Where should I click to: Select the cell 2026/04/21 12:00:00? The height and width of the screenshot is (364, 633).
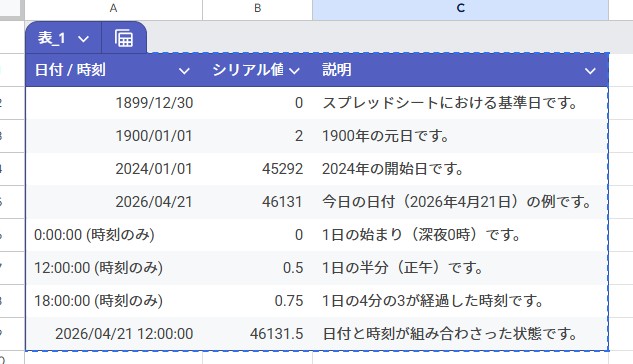pos(114,334)
